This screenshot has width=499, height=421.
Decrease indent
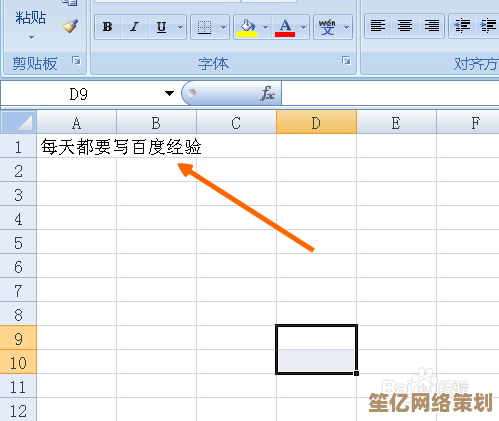coord(462,26)
